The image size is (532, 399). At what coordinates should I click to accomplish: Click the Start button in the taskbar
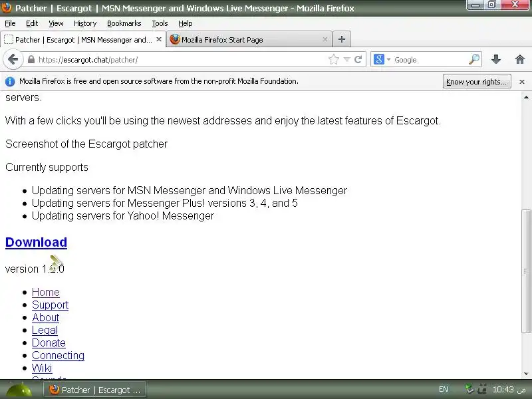[19, 390]
